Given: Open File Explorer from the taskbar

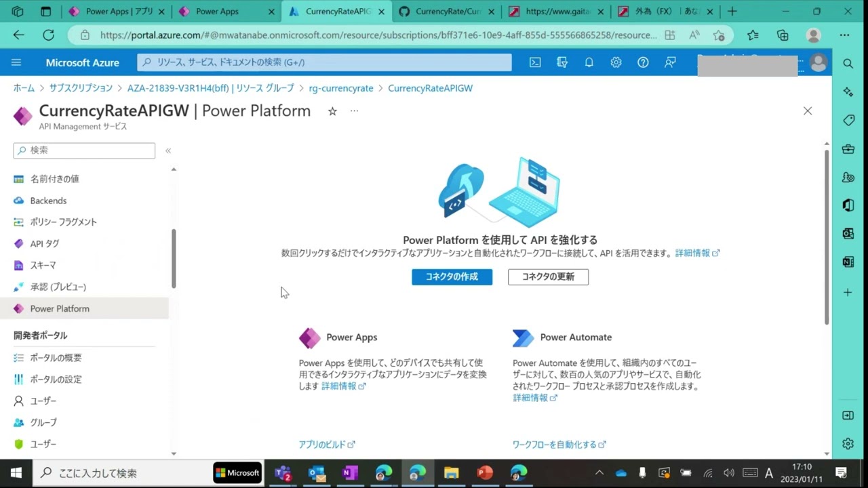Looking at the screenshot, I should (x=451, y=472).
